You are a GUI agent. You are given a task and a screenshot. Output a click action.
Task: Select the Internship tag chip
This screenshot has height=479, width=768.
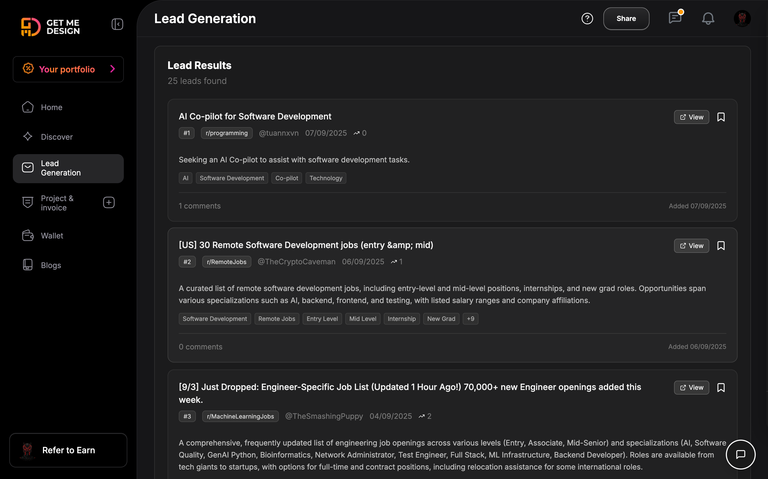[x=402, y=319]
